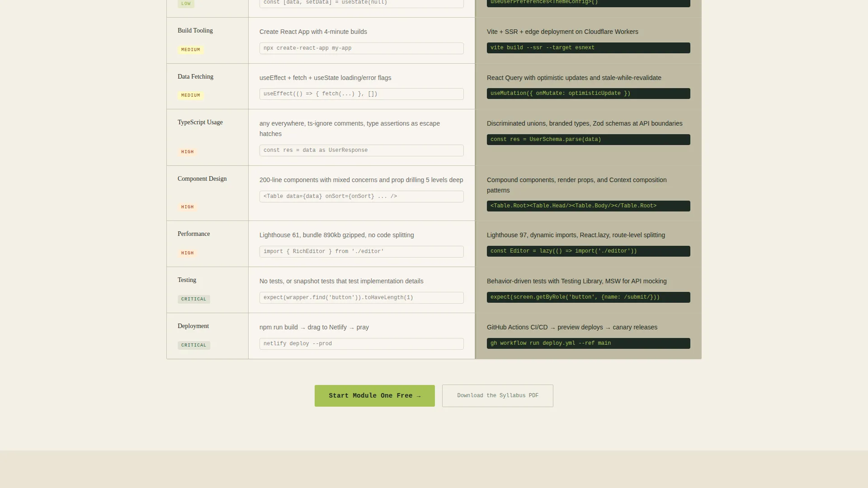Viewport: 868px width, 488px height.
Task: Click the vite build --ssr code snippet
Action: tap(588, 48)
